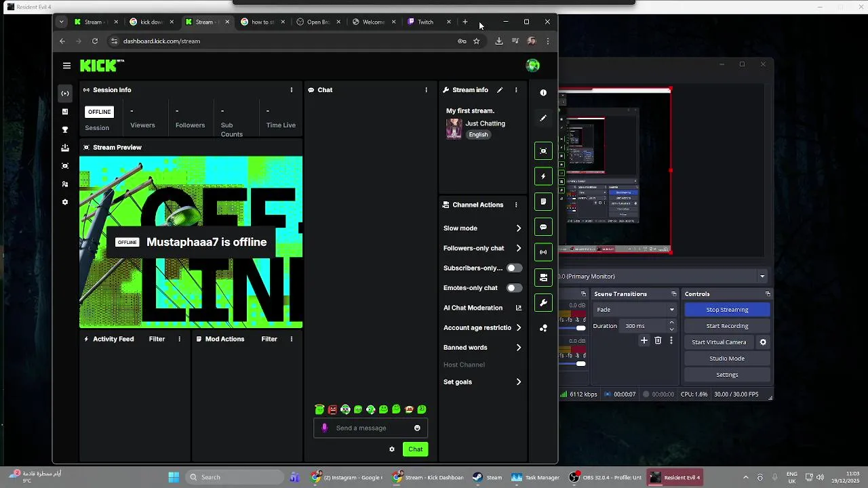Image resolution: width=868 pixels, height=488 pixels.
Task: Expand Banned words settings
Action: 483,348
